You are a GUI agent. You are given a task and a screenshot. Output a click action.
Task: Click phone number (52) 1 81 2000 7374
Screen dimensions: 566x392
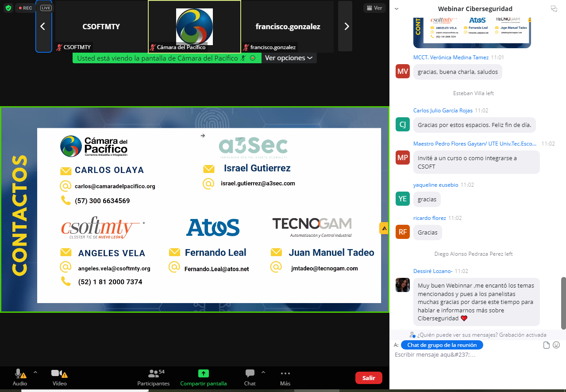[110, 282]
